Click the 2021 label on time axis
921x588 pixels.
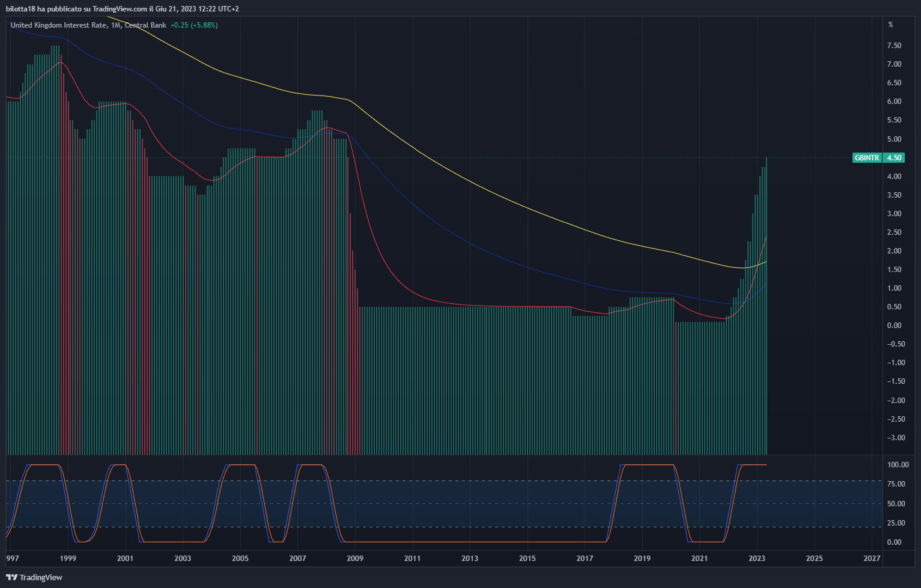tap(699, 559)
